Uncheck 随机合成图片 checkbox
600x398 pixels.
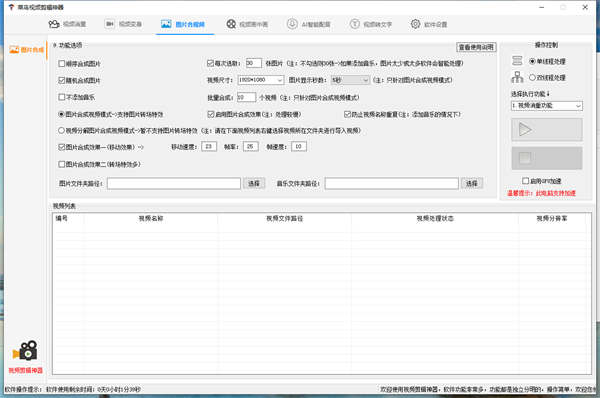pyautogui.click(x=62, y=80)
